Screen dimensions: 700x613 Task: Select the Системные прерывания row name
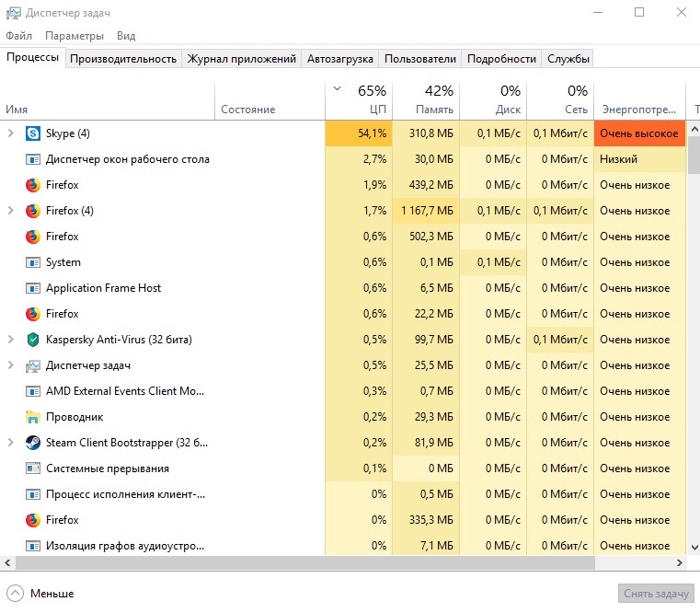click(108, 468)
